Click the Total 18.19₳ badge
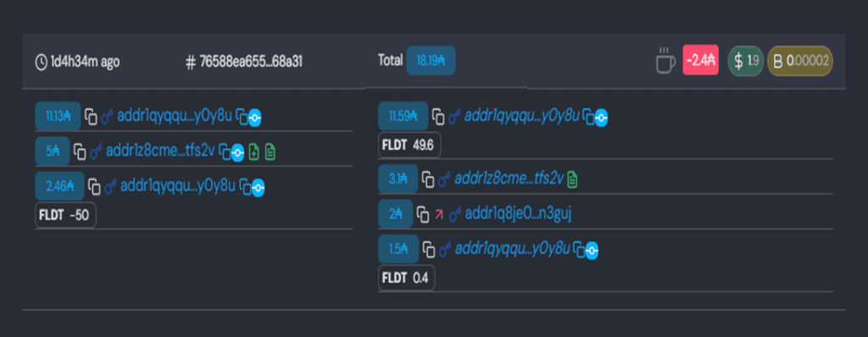The height and width of the screenshot is (337, 868). pos(431,60)
